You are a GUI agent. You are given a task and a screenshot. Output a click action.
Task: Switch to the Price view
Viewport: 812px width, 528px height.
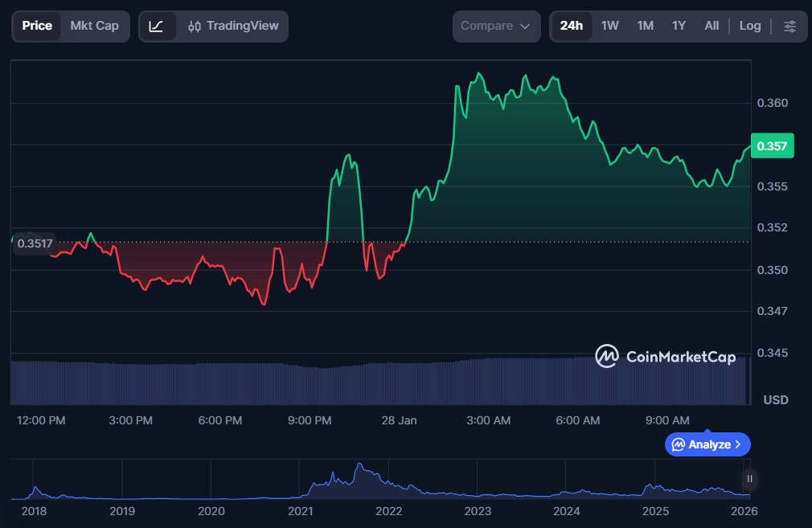(x=37, y=26)
